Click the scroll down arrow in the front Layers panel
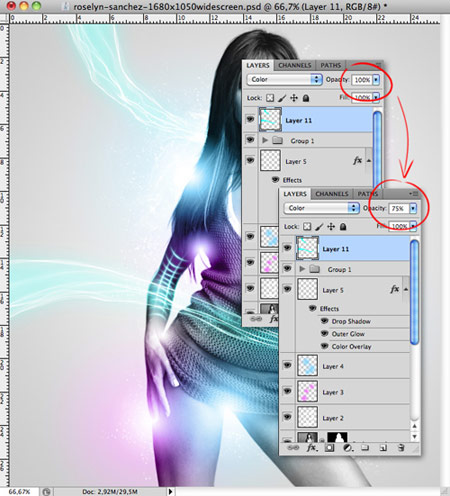 coord(414,436)
